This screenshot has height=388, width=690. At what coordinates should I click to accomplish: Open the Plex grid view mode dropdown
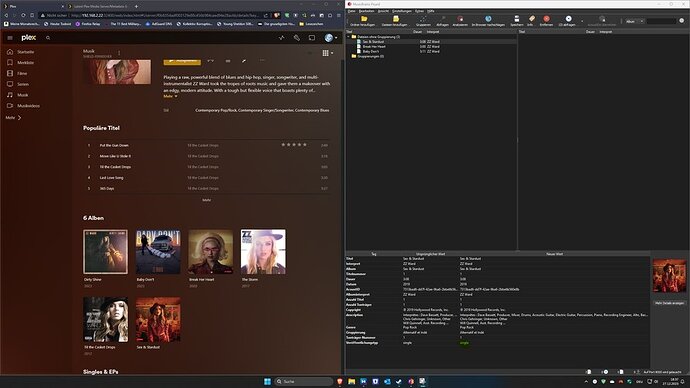327,53
